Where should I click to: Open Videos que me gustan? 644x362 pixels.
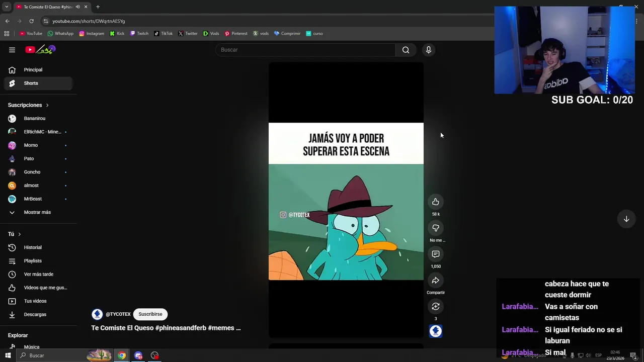[39, 288]
